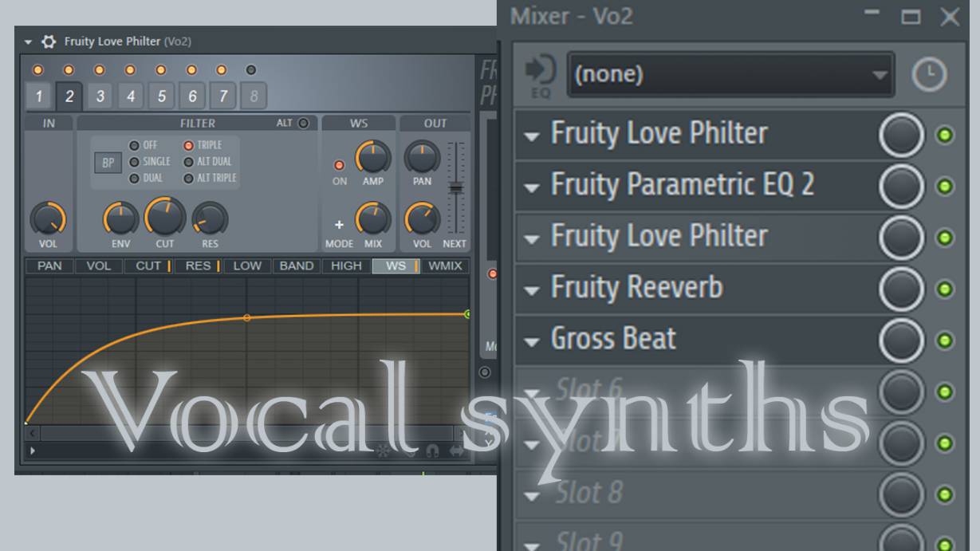This screenshot has width=980, height=551.
Task: Switch to the PAN envelope tab
Action: (49, 266)
